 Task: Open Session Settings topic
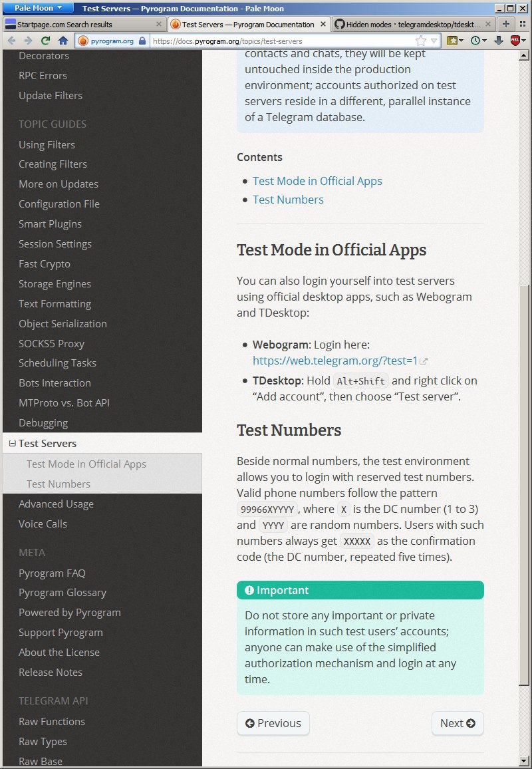(55, 243)
